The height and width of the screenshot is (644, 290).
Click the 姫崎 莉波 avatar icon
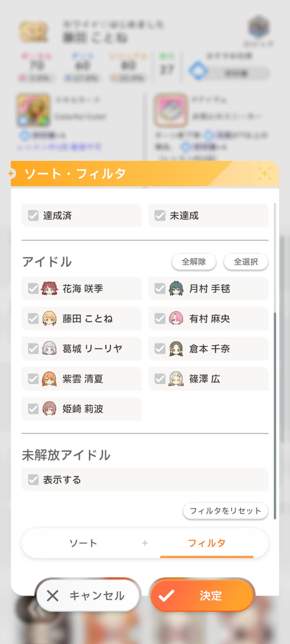pos(49,409)
